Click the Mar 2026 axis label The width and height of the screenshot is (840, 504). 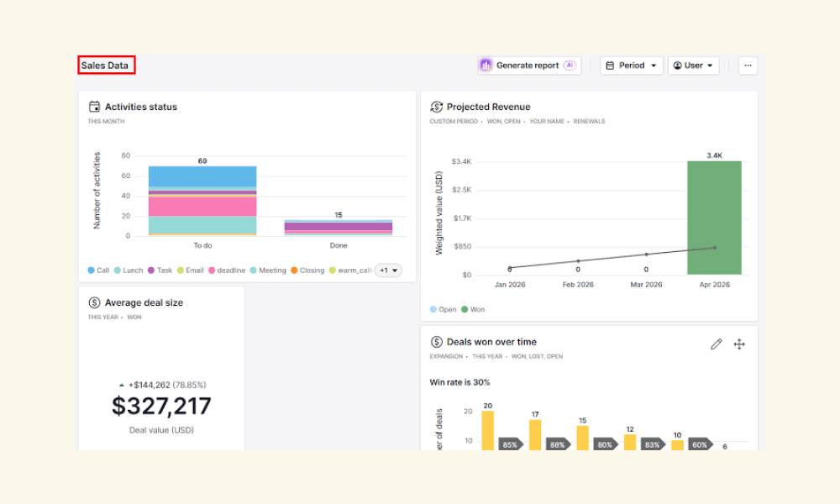(x=646, y=285)
